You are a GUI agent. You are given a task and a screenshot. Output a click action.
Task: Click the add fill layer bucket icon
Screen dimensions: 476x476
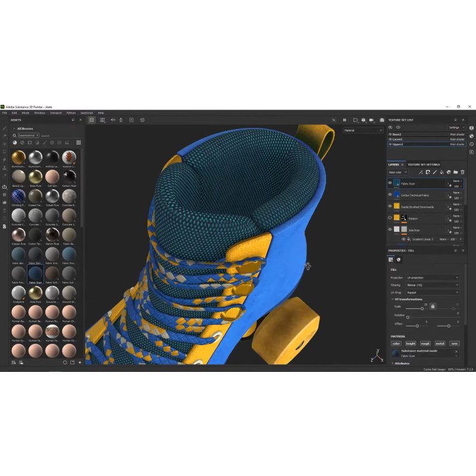(x=441, y=172)
